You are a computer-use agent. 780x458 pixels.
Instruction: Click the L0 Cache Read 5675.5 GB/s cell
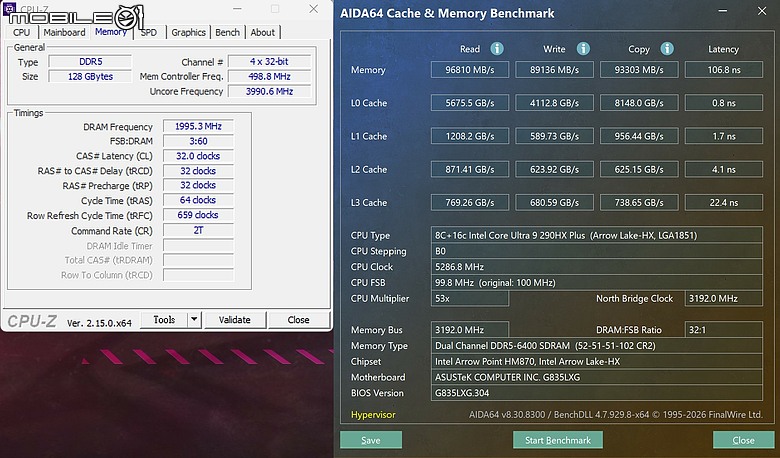[x=470, y=103]
